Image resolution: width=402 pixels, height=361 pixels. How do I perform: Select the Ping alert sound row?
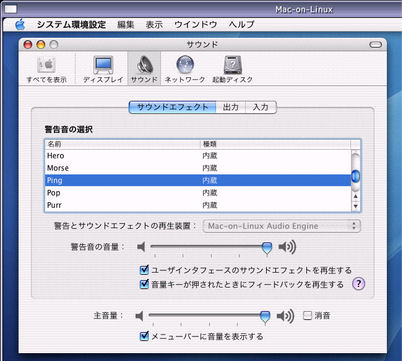pos(198,180)
